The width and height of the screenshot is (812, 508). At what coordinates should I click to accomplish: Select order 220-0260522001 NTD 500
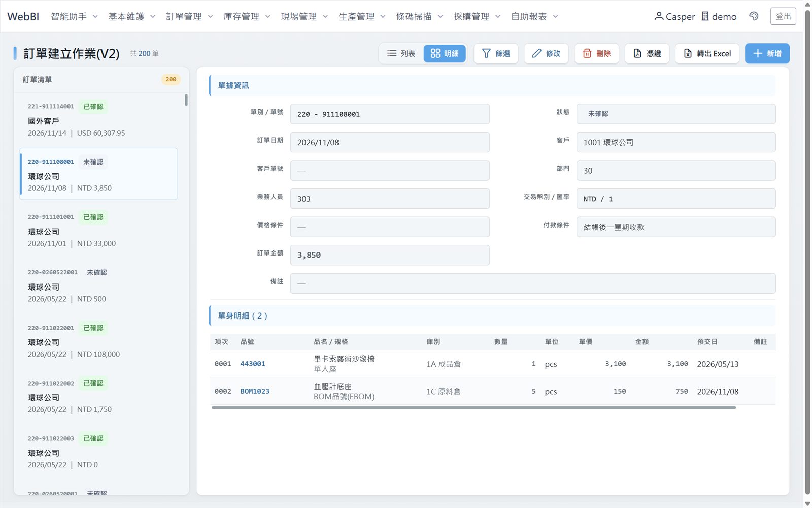(98, 285)
